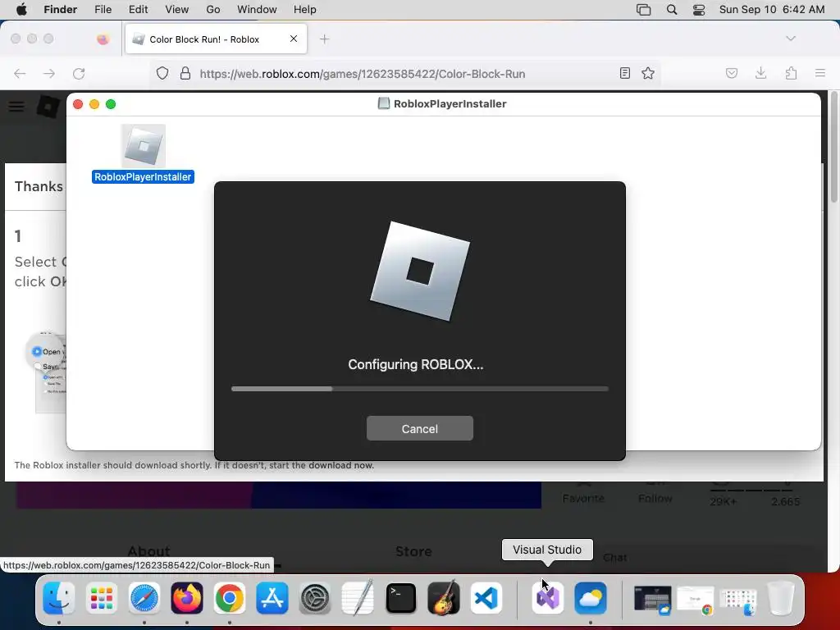Launch Terminal from the dock
Viewport: 840px width, 630px height.
coord(400,598)
